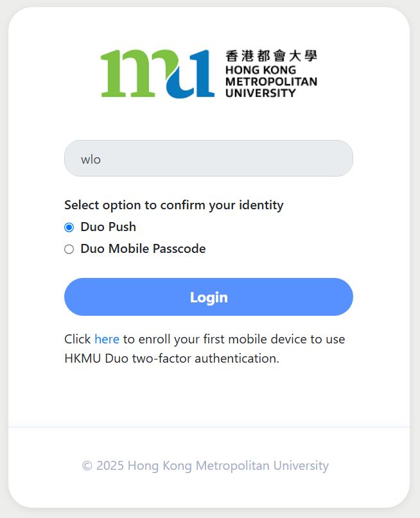Image resolution: width=420 pixels, height=518 pixels.
Task: Click "UNIVERSITY" in the logo
Action: tap(261, 92)
